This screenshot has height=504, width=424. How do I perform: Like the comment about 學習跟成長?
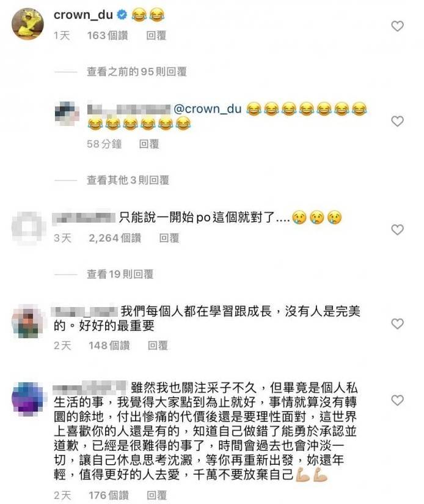[x=397, y=324]
